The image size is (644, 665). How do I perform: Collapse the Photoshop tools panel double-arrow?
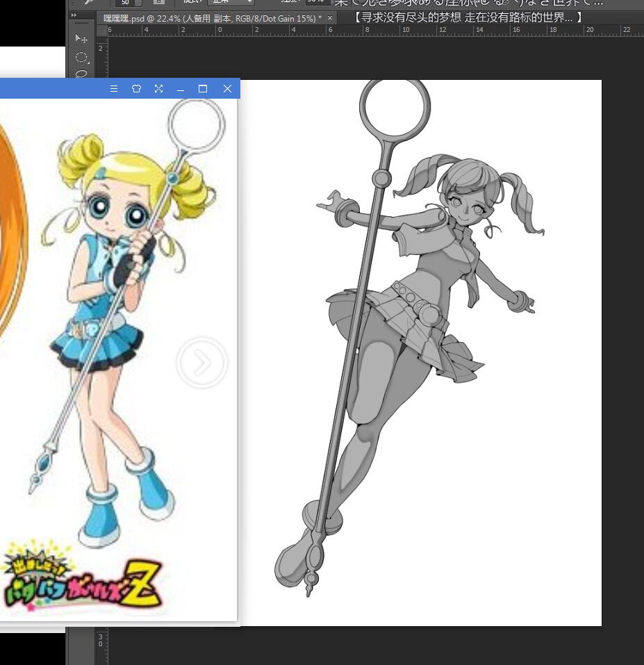(74, 15)
